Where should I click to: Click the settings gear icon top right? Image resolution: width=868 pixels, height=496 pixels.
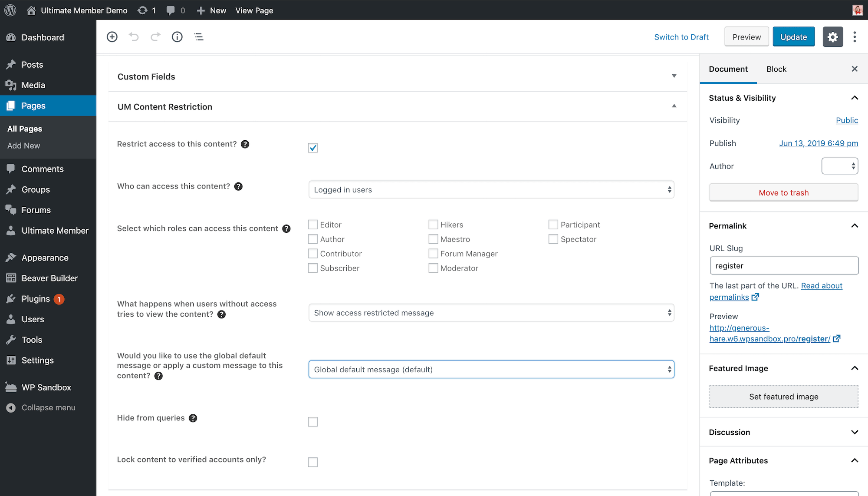(x=833, y=36)
